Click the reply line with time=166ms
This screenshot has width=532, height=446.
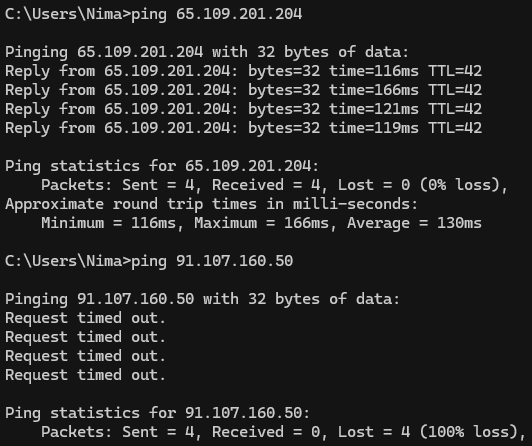point(243,91)
